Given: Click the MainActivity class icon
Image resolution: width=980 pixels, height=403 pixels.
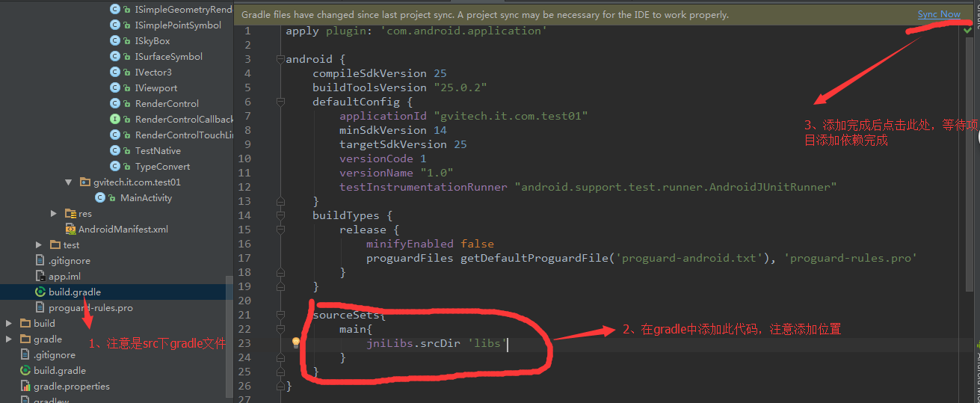Looking at the screenshot, I should pyautogui.click(x=100, y=197).
